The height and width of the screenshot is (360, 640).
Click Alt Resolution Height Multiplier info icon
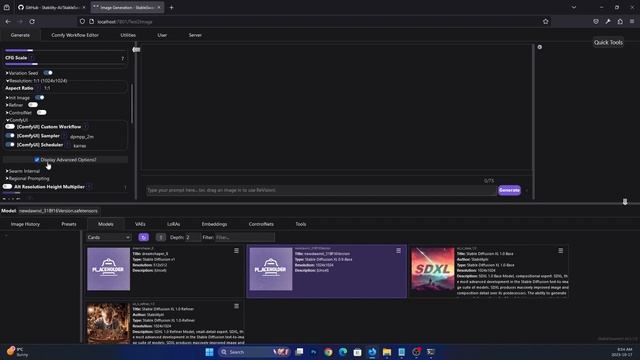89,187
